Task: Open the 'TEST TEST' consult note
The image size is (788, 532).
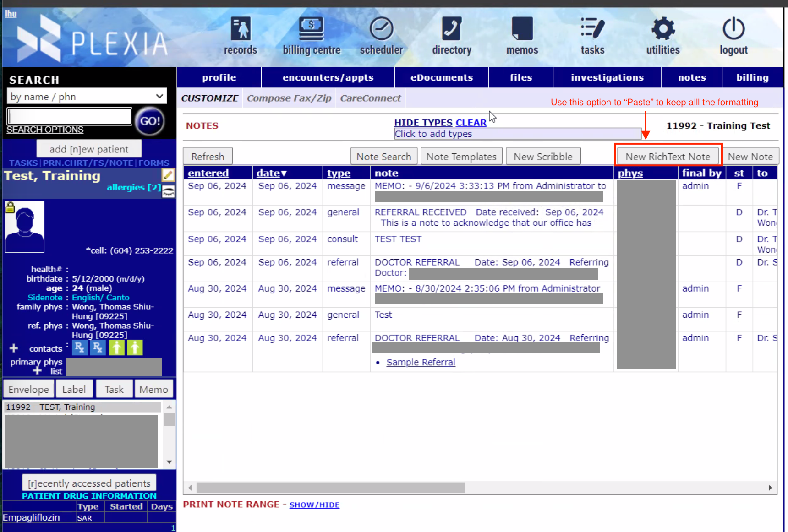Action: pyautogui.click(x=398, y=239)
